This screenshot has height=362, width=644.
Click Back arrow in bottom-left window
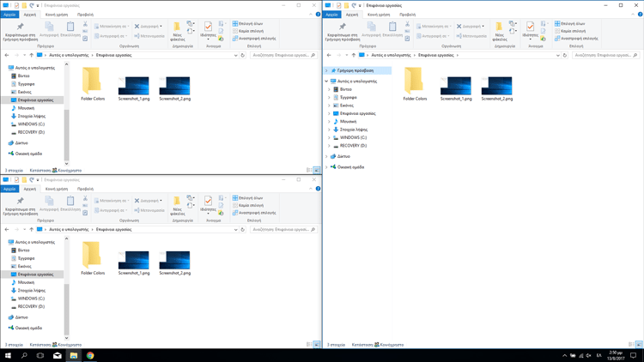[7, 229]
